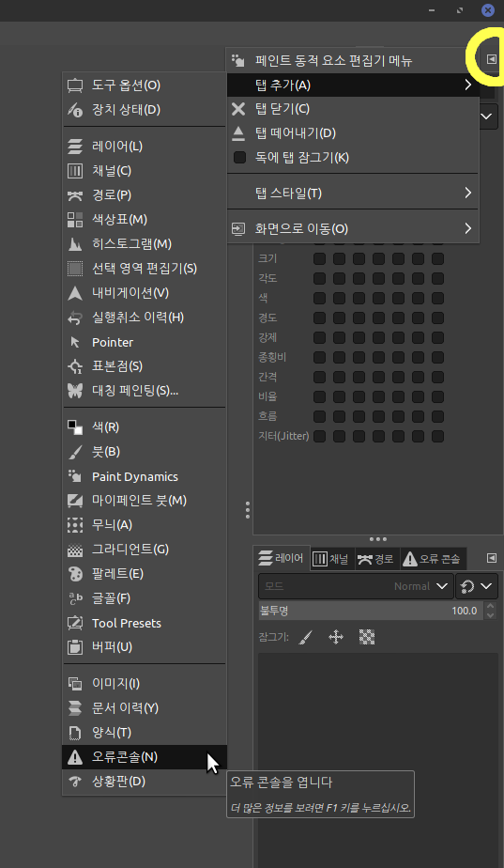Open 도구 옵션(O) dialog from menu
This screenshot has width=504, height=868.
click(144, 85)
